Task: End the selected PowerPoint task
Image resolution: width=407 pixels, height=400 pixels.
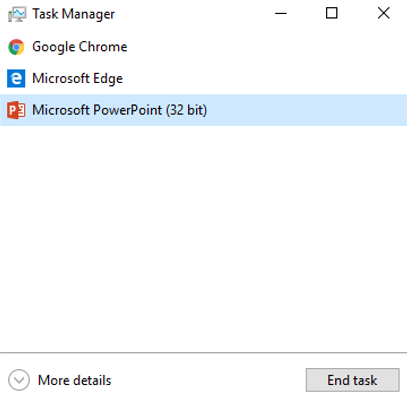Action: pyautogui.click(x=352, y=380)
